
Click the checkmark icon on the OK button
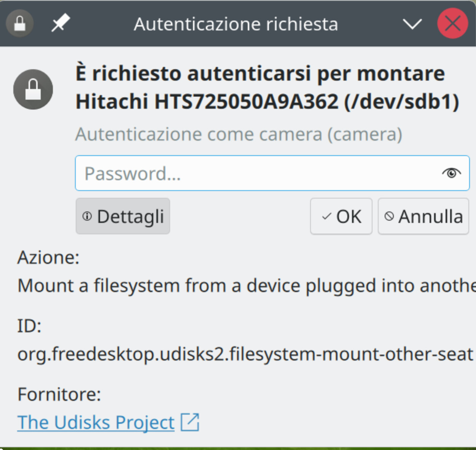tap(326, 216)
